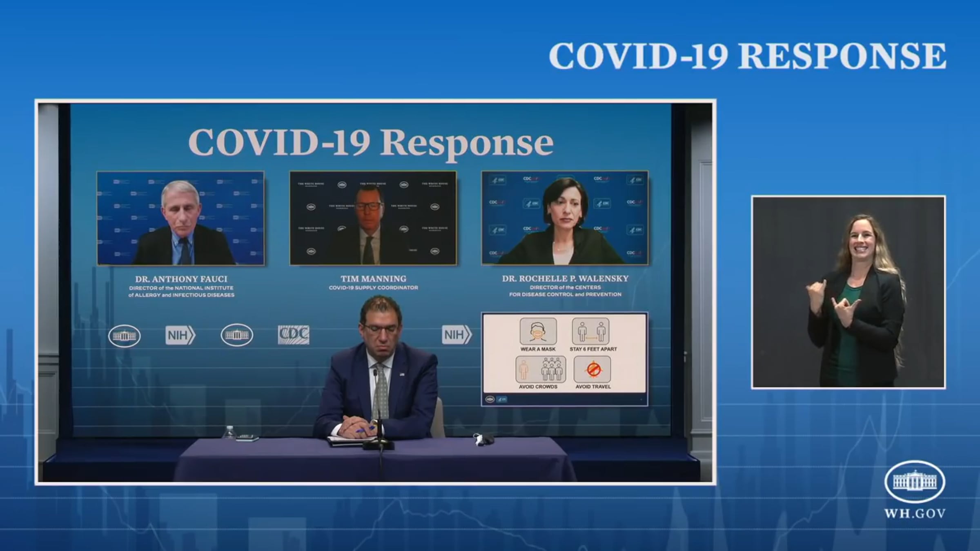Click the Tim Manning name caption
The image size is (980, 551).
click(x=373, y=279)
